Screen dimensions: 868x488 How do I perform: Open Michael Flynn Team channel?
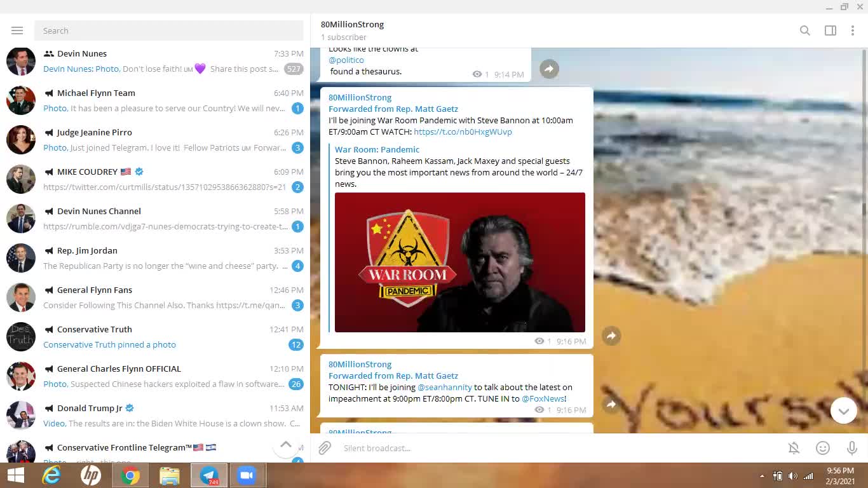click(x=155, y=100)
